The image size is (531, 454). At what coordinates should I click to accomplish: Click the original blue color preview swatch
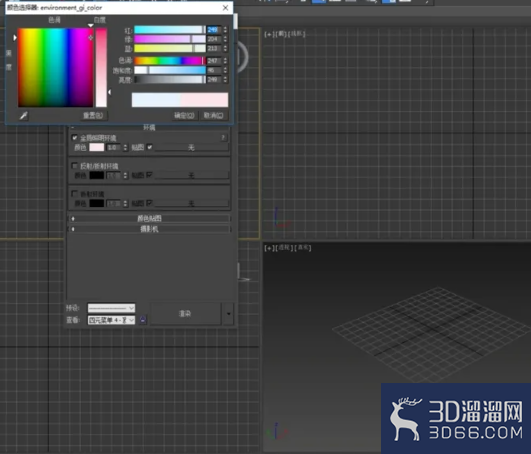point(156,100)
